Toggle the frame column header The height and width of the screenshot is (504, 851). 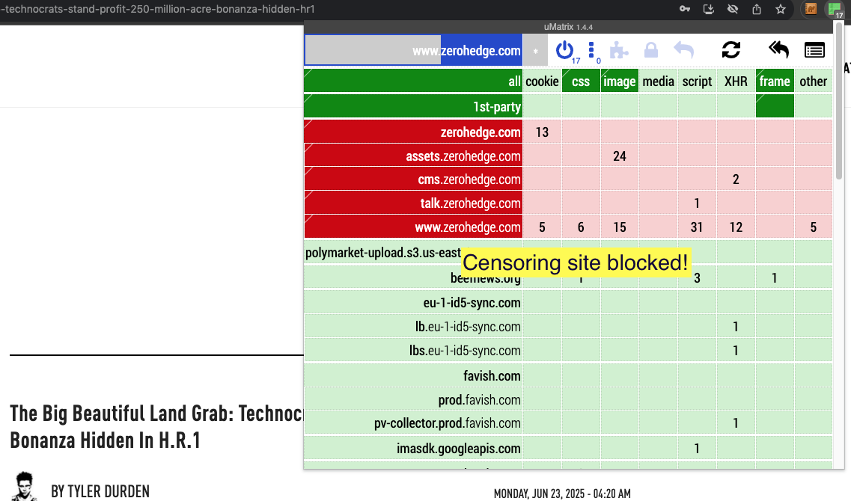tap(775, 81)
